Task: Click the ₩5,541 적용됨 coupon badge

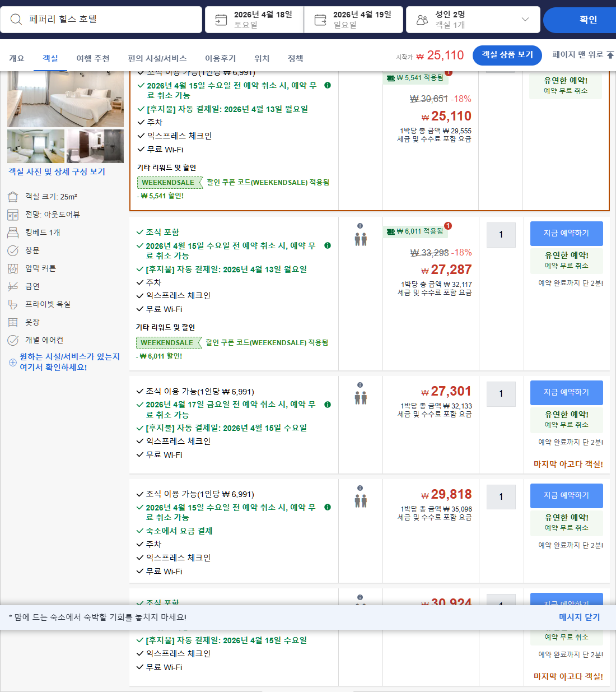Action: (416, 78)
